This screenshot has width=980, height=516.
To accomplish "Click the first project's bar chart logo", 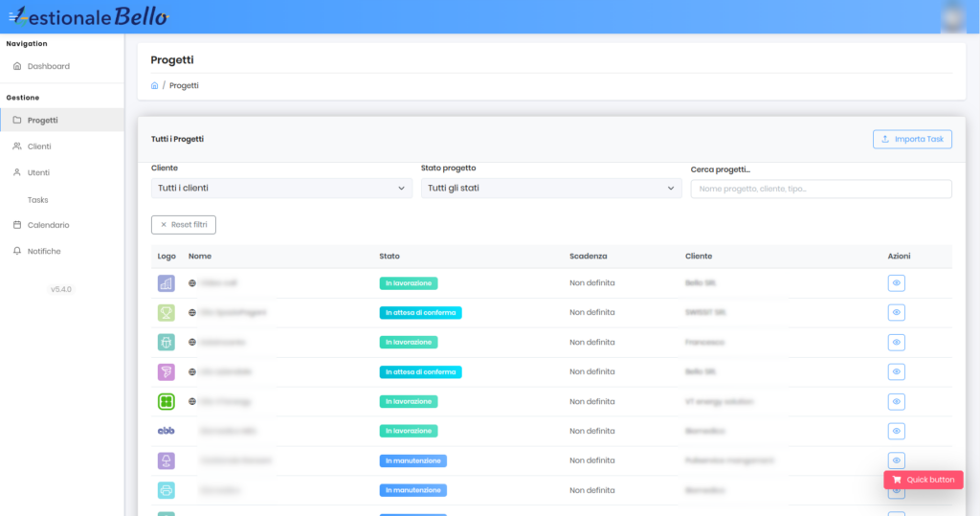I will pyautogui.click(x=167, y=283).
